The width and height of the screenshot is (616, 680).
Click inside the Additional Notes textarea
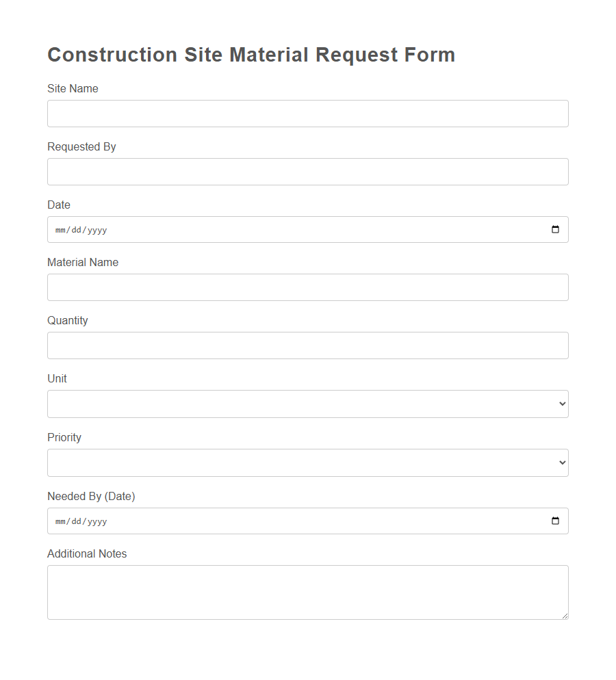click(308, 592)
